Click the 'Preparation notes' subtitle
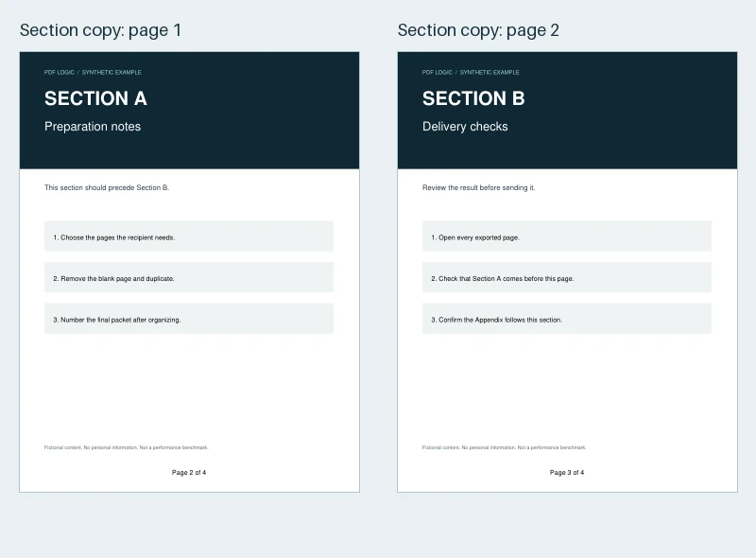756x558 pixels. click(x=93, y=127)
